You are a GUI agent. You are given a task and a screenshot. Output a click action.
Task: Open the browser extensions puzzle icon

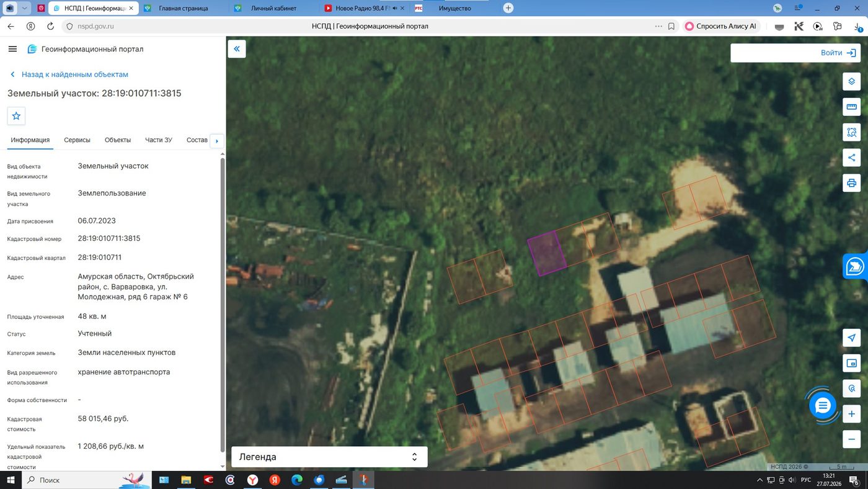pos(838,27)
